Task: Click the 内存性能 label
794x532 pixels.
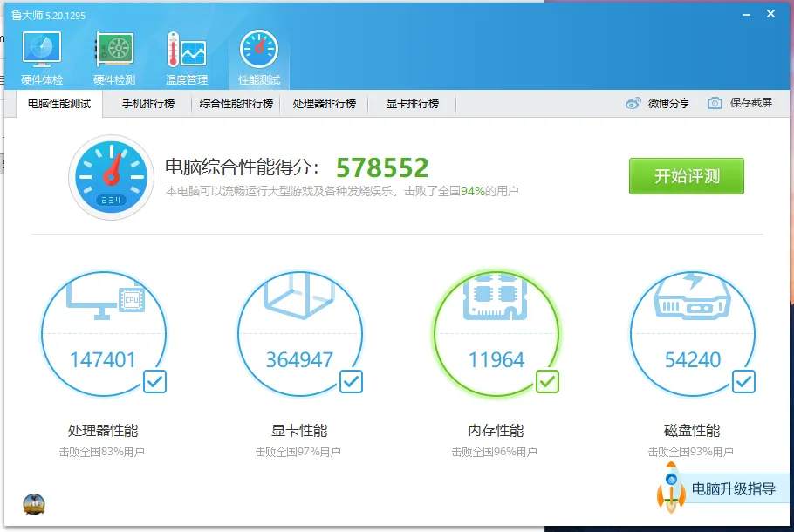Action: pos(496,431)
